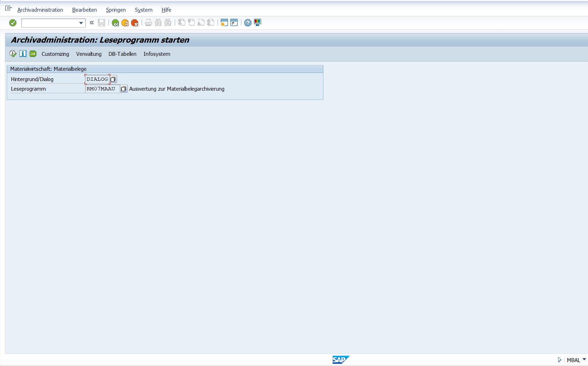Open the Springen menu
588x366 pixels.
point(116,10)
